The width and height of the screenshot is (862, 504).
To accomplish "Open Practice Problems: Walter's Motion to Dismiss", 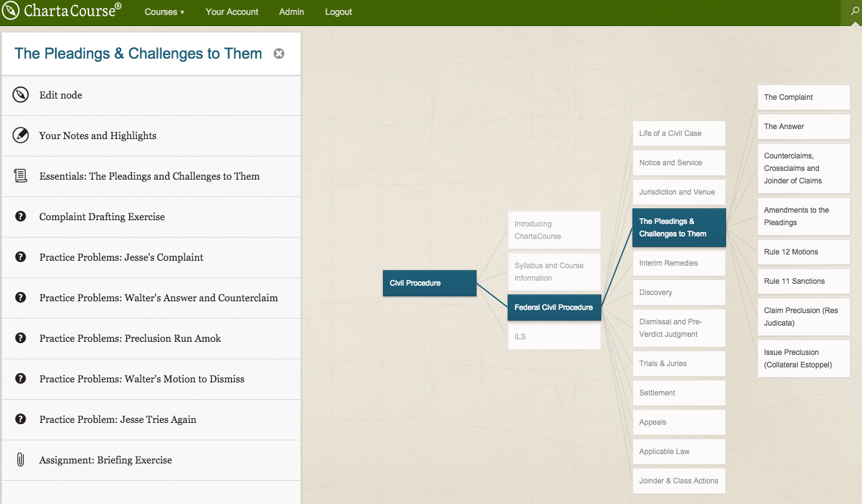I will click(151, 379).
